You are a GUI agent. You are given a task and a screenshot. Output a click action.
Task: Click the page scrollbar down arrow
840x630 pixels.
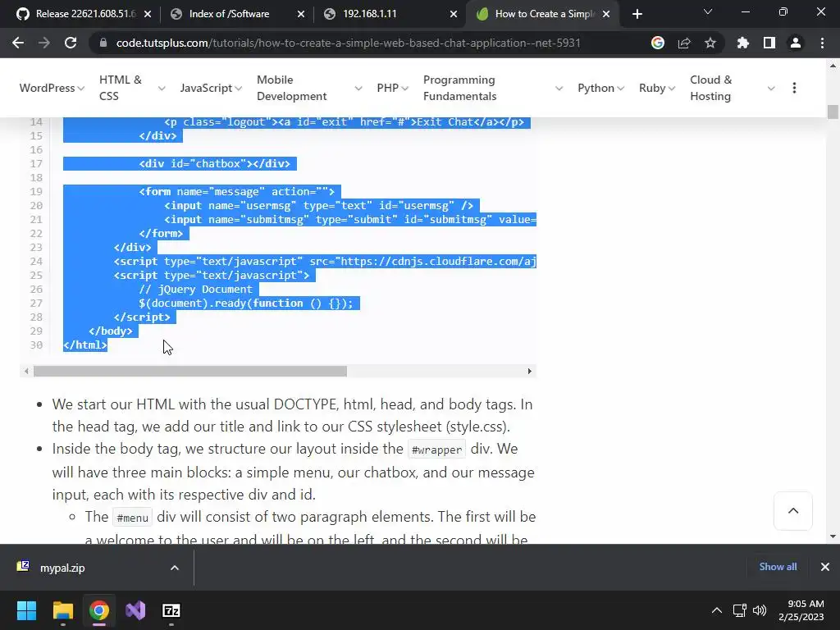coord(833,536)
